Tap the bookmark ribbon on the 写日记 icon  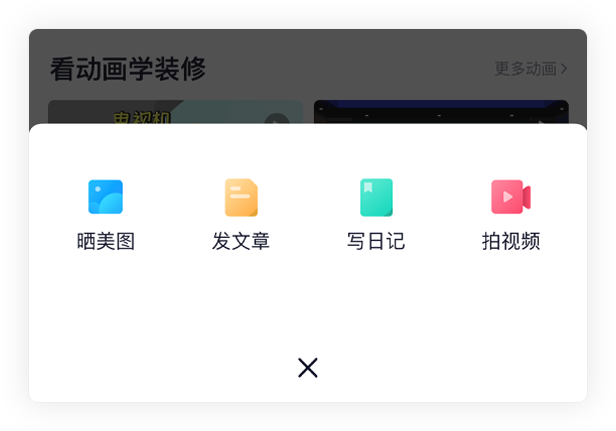(368, 187)
